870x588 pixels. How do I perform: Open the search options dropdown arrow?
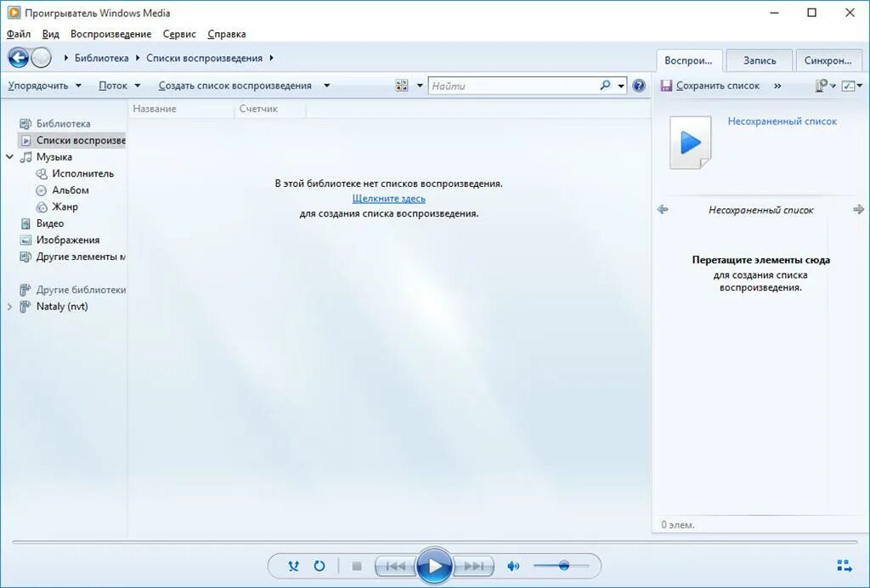[621, 86]
